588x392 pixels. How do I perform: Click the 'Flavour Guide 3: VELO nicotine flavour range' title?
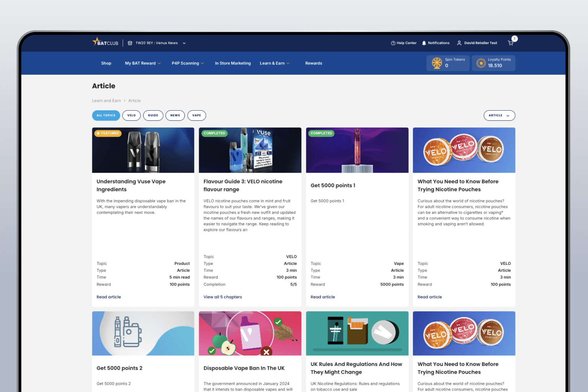[243, 186]
